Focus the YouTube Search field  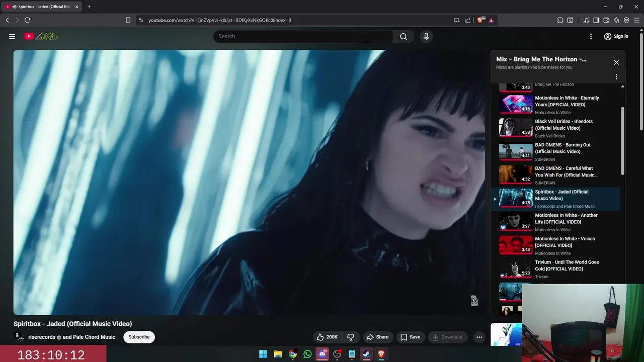tap(303, 36)
